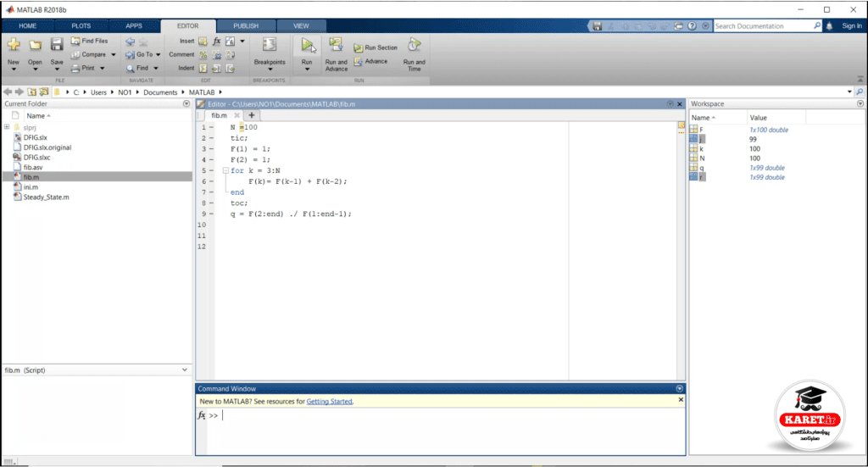The height and width of the screenshot is (467, 868).
Task: Open the Run dropdown arrow
Action: [307, 69]
